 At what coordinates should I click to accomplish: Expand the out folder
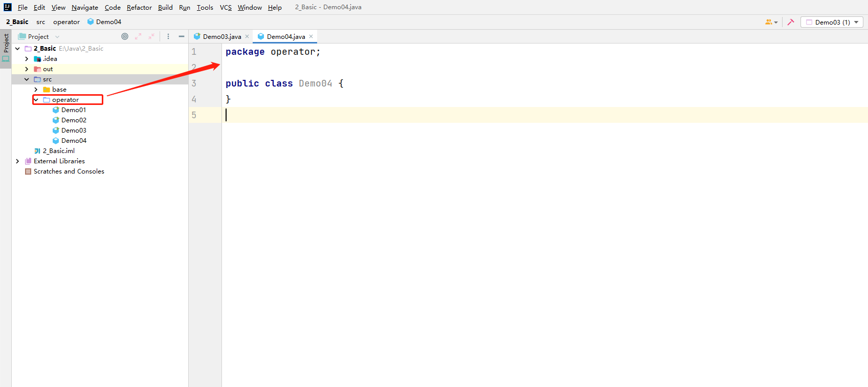click(27, 69)
